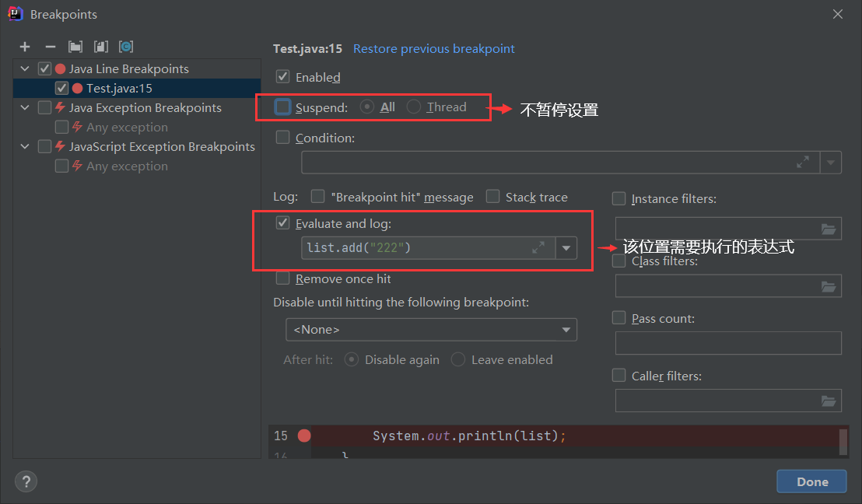
Task: Browse Caller filters with the folder icon
Action: [x=828, y=401]
